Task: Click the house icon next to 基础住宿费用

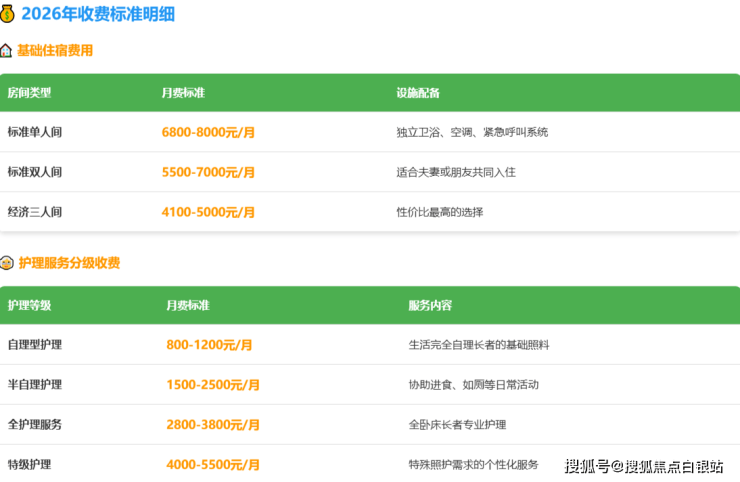Action: coord(6,51)
